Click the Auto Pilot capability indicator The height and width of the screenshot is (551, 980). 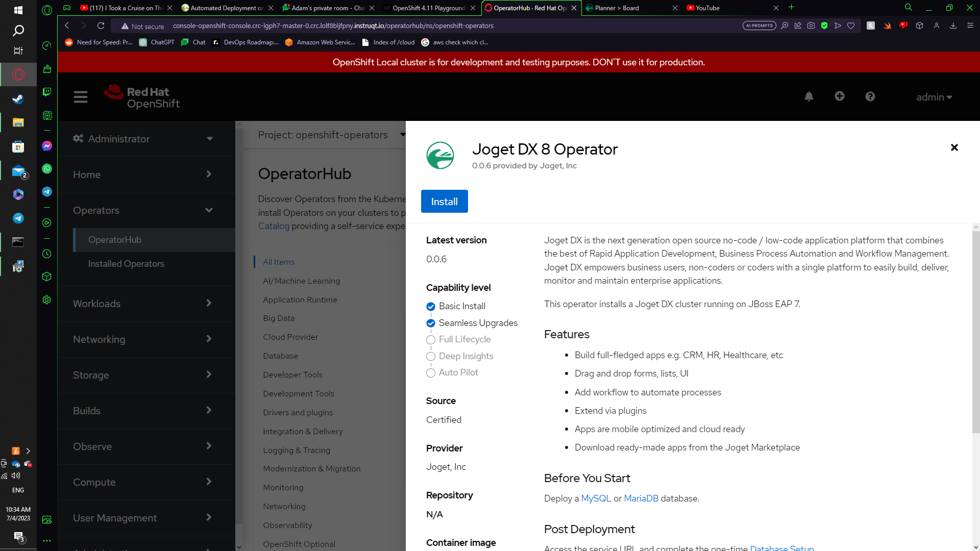[x=431, y=373]
